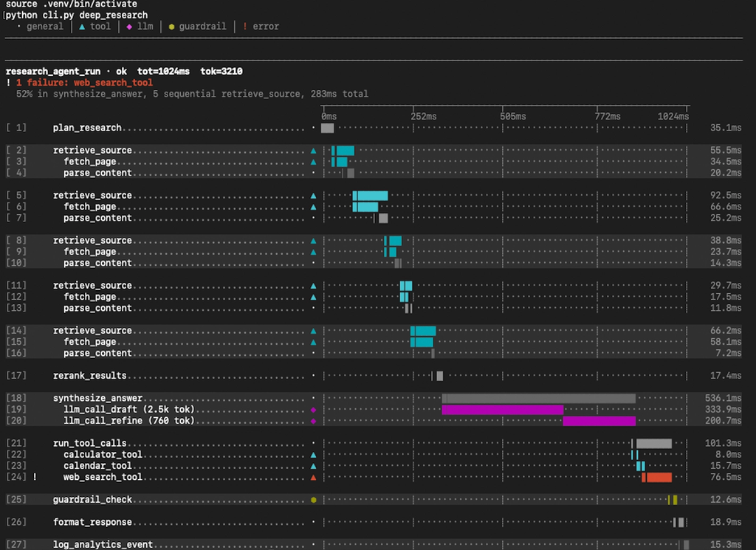Image resolution: width=756 pixels, height=550 pixels.
Task: Click the 333.9ms duration value
Action: pyautogui.click(x=724, y=410)
